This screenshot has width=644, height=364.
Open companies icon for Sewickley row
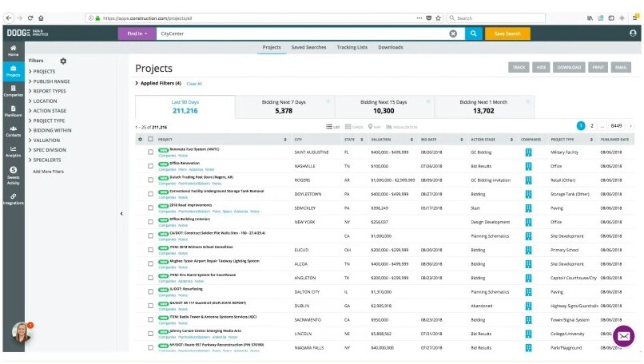click(x=528, y=208)
